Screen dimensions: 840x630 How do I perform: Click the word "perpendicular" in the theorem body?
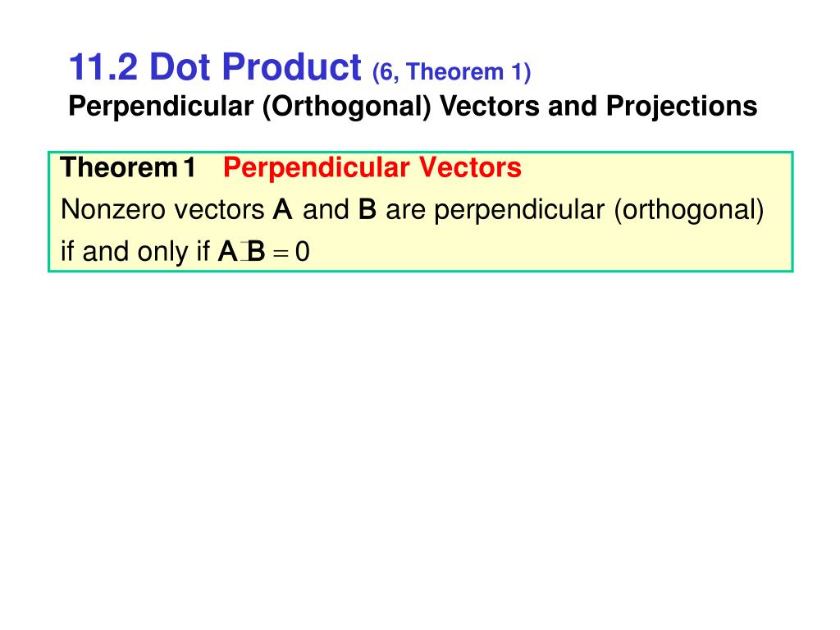[519, 211]
